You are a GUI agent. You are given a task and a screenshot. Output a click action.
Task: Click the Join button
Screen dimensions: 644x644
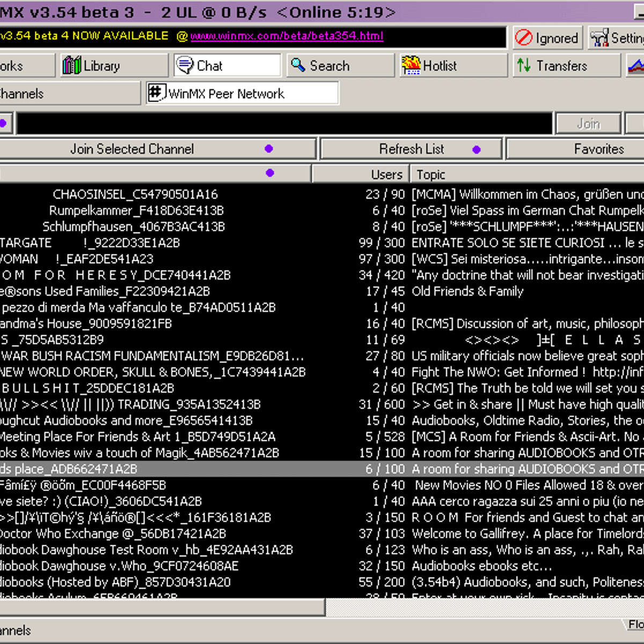(588, 123)
